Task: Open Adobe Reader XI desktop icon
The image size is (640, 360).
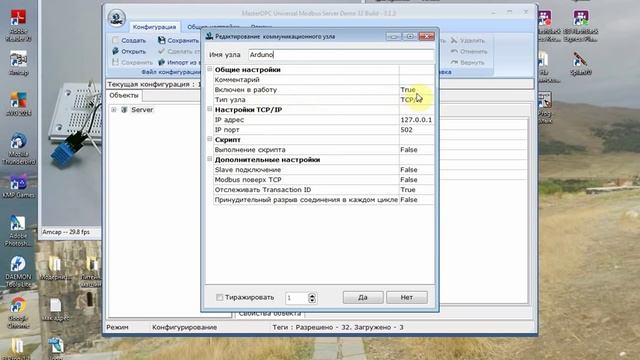Action: pyautogui.click(x=18, y=25)
